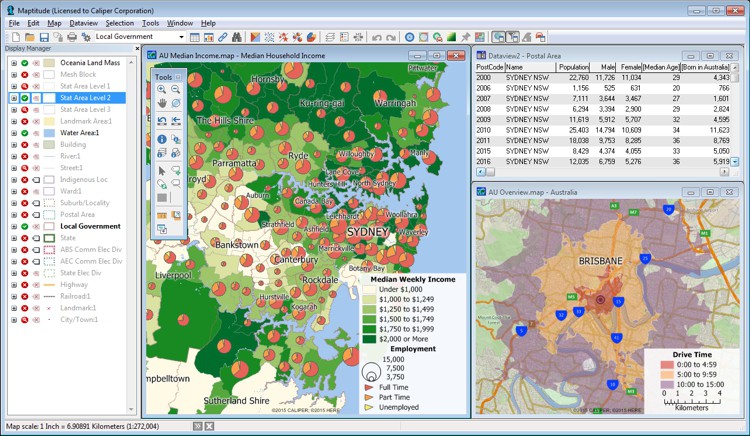
Task: Activate the Pan hand tool
Action: tap(162, 103)
